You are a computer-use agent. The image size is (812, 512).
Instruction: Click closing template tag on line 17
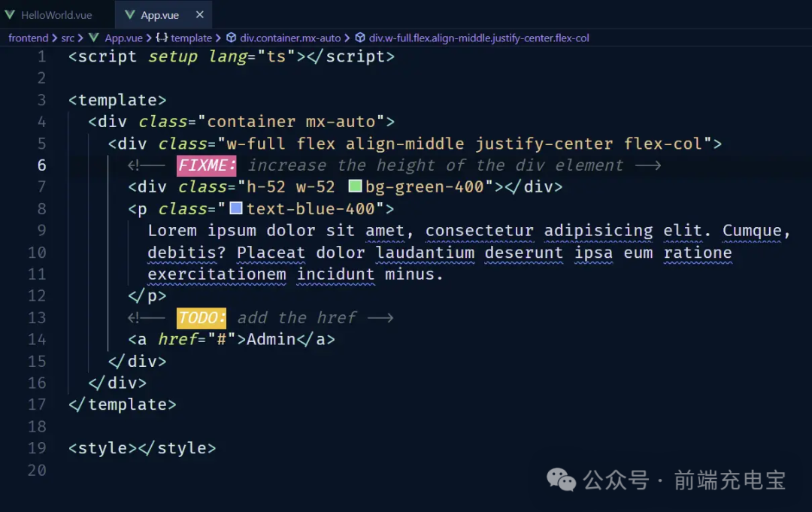[x=123, y=404]
